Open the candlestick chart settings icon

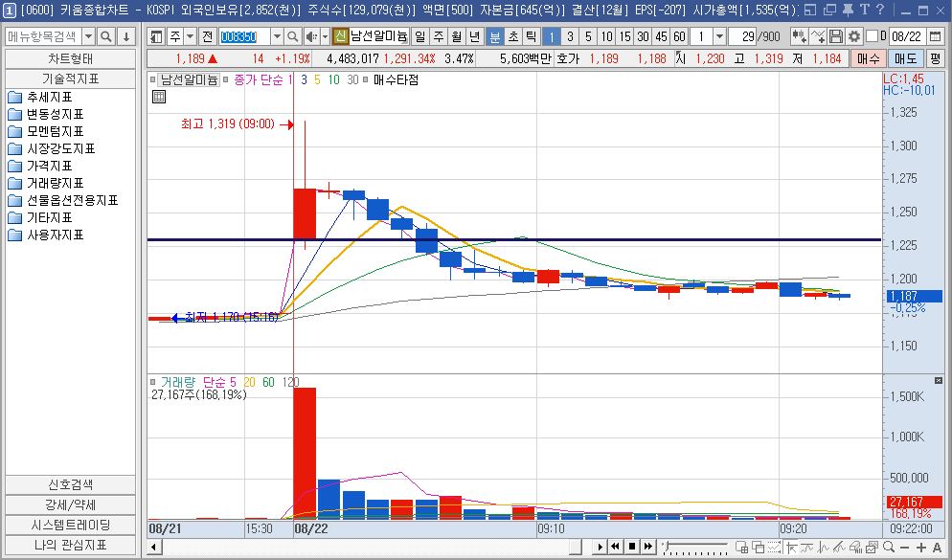pyautogui.click(x=799, y=37)
